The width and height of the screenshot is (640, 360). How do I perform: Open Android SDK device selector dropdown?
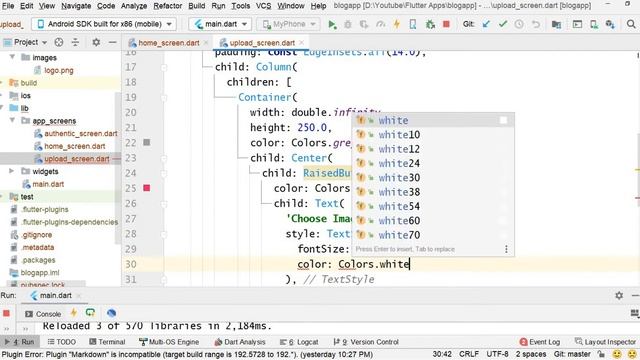104,24
